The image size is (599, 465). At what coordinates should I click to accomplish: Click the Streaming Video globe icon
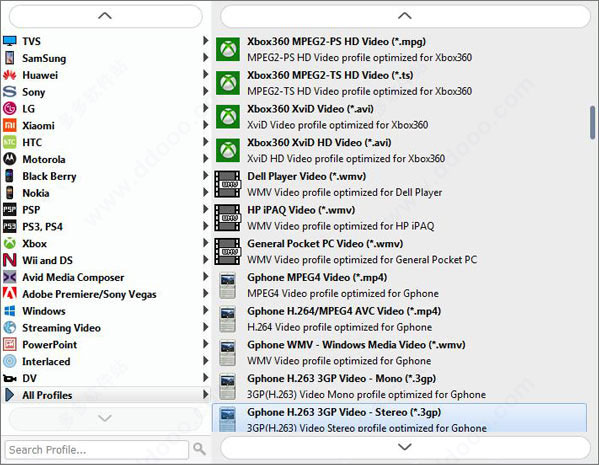coord(10,327)
